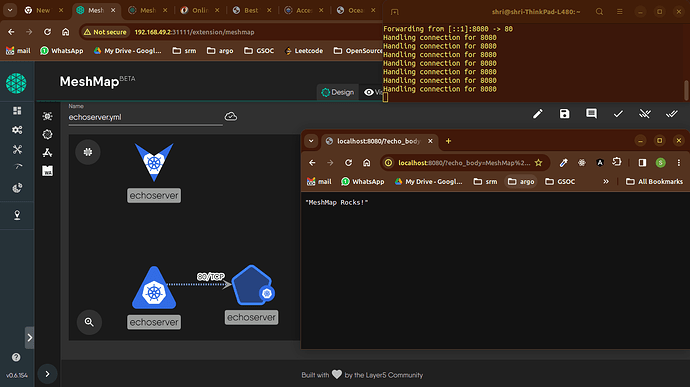This screenshot has height=387, width=690.
Task: Click the single checkmark validate icon
Action: [618, 114]
